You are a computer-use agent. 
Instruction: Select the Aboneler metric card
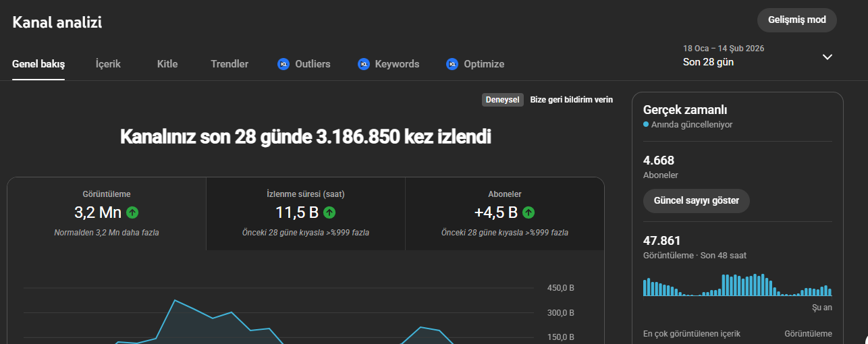(x=505, y=214)
